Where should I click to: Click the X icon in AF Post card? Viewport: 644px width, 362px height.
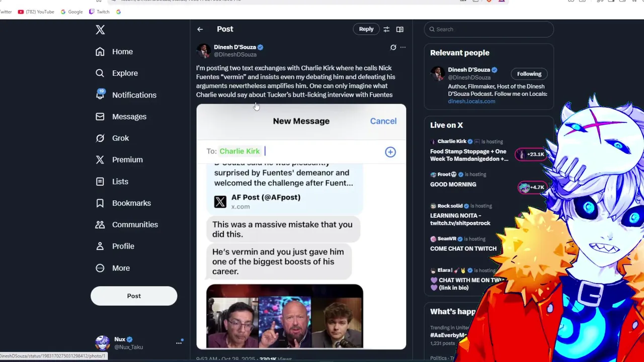tap(220, 202)
